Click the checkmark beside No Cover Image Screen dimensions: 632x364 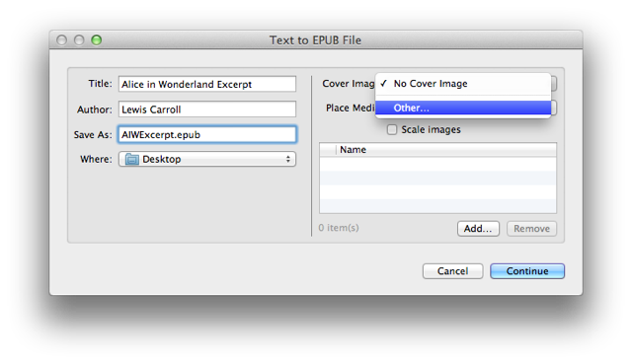(x=383, y=83)
